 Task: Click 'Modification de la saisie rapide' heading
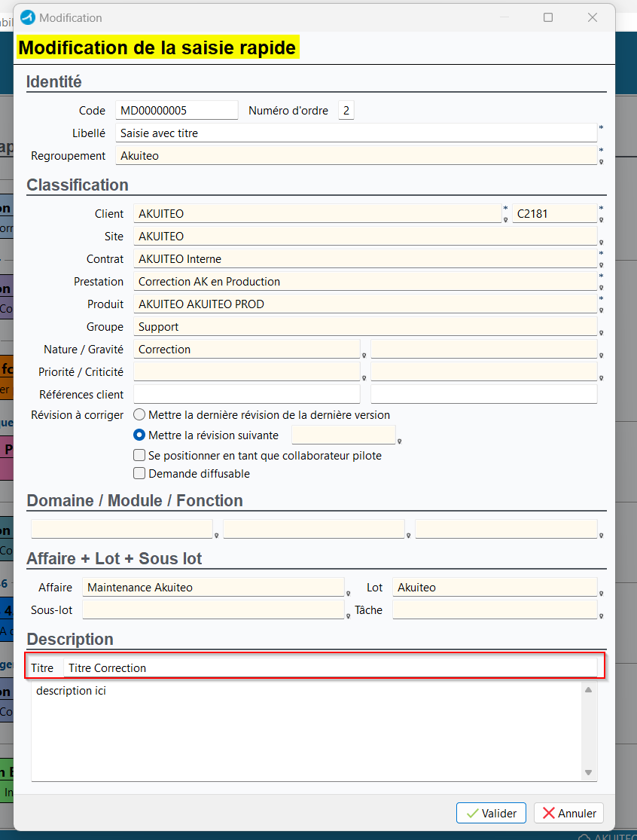click(157, 47)
